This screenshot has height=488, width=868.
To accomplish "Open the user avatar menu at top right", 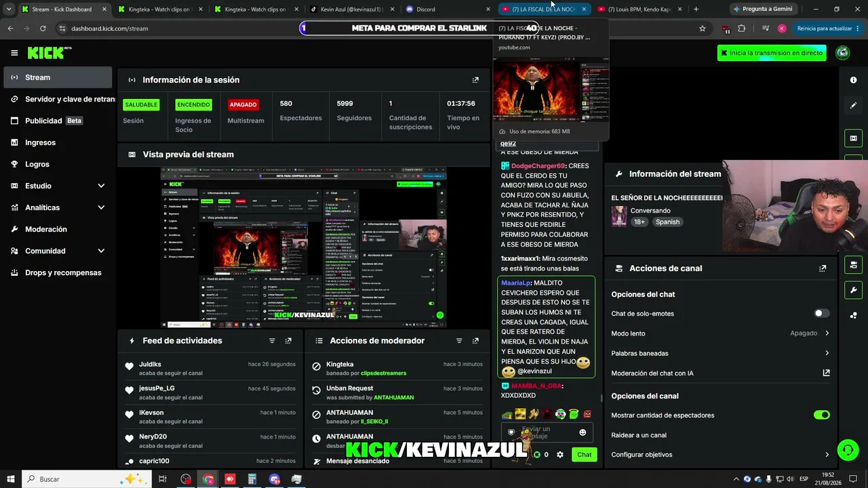I will 843,53.
